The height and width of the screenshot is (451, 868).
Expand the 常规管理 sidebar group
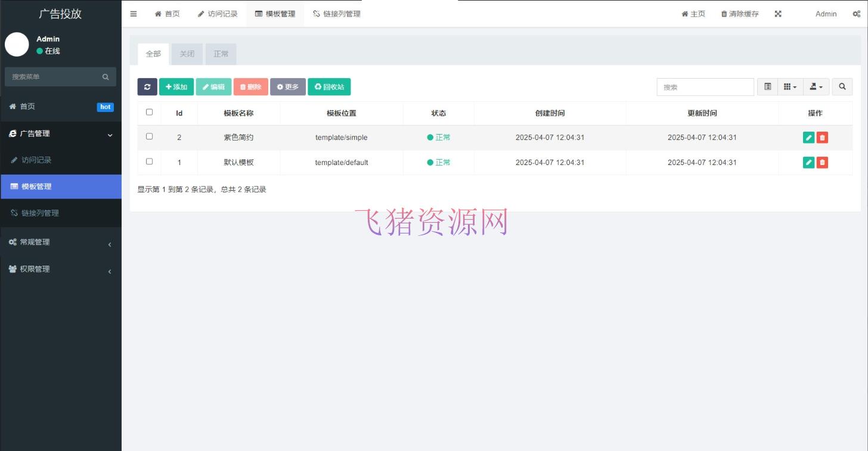pos(61,242)
